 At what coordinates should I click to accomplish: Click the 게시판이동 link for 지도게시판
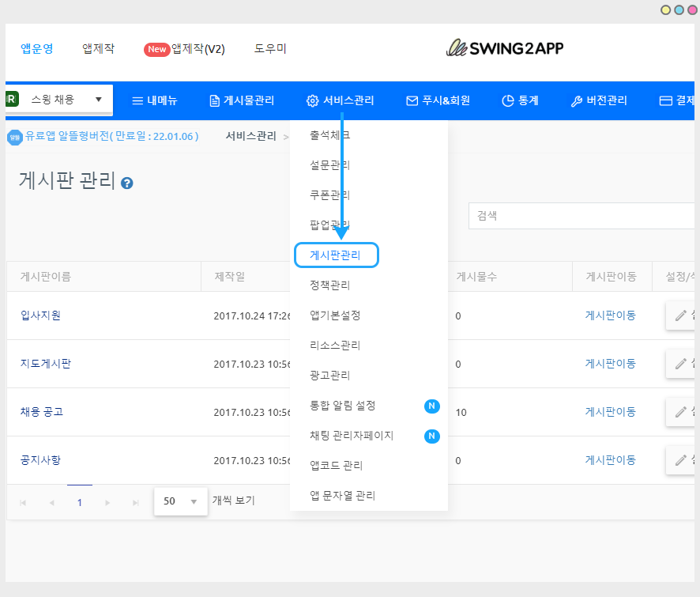coord(610,364)
